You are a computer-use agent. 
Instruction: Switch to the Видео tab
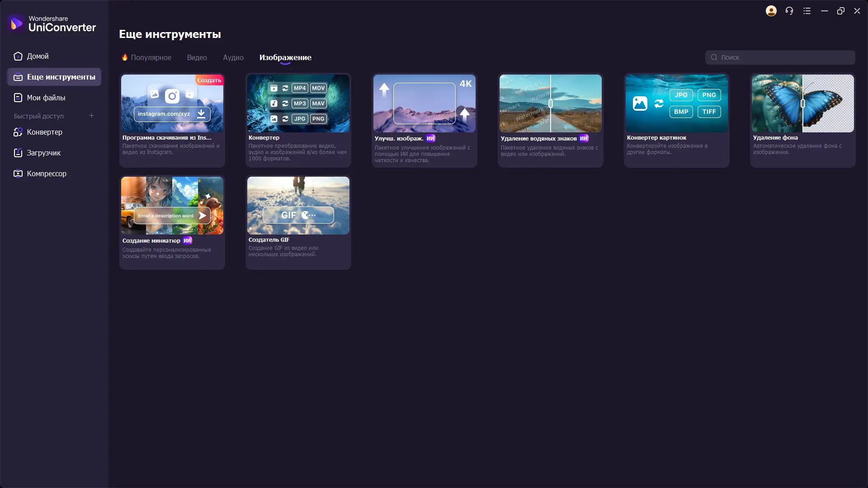pyautogui.click(x=197, y=57)
